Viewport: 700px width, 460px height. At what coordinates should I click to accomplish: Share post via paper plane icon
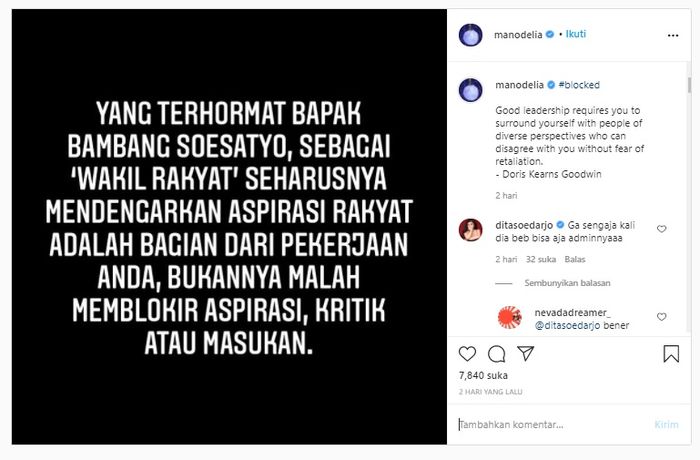(x=525, y=353)
